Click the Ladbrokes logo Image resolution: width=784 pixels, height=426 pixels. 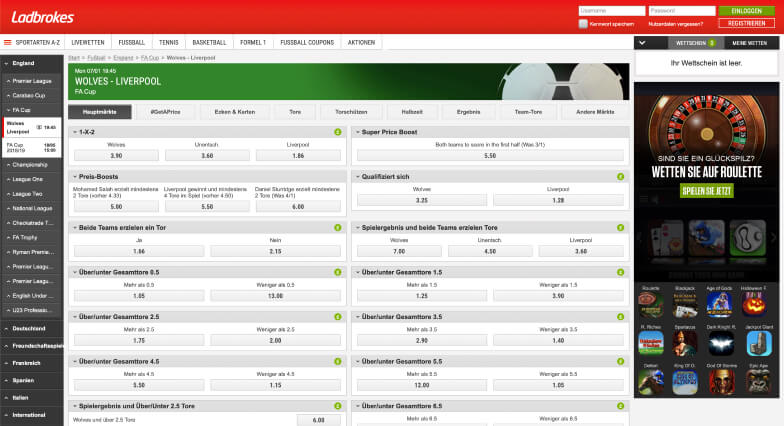tap(42, 18)
